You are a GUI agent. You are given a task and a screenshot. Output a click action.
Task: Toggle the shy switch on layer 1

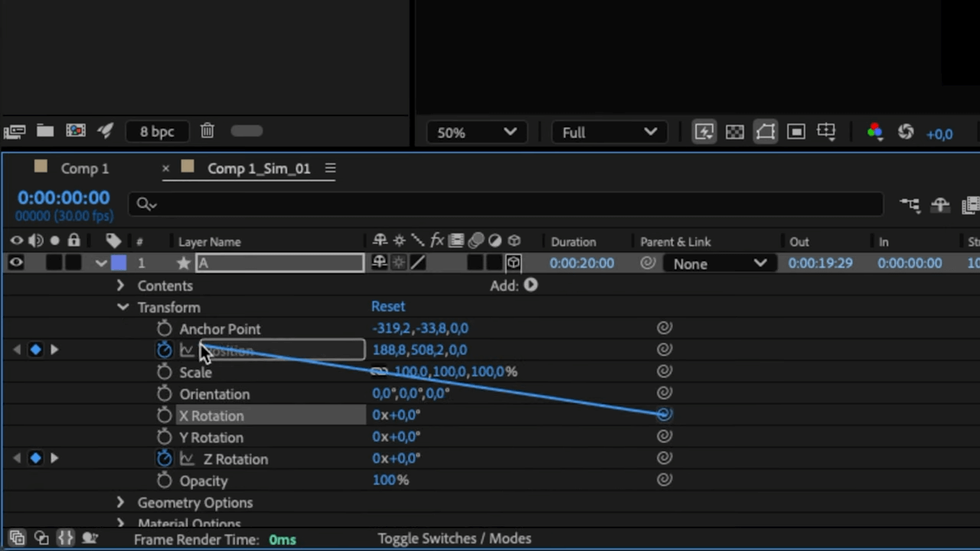(380, 263)
